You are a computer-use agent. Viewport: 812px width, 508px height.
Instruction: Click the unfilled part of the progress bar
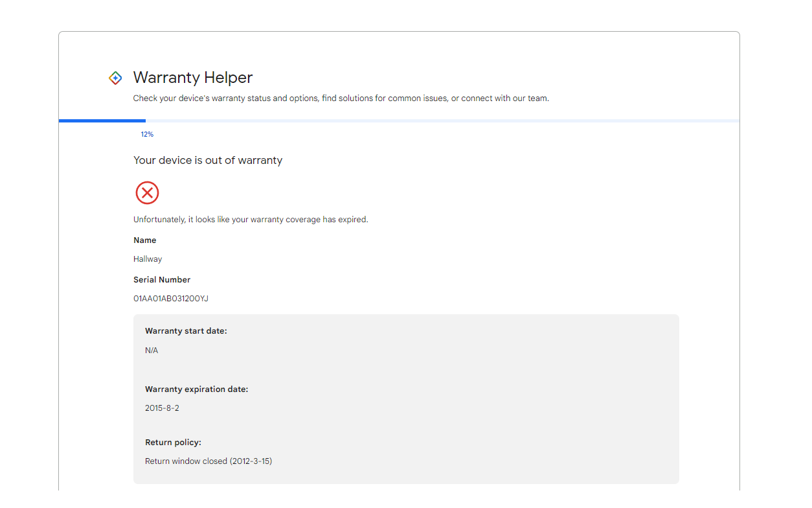tap(442, 121)
